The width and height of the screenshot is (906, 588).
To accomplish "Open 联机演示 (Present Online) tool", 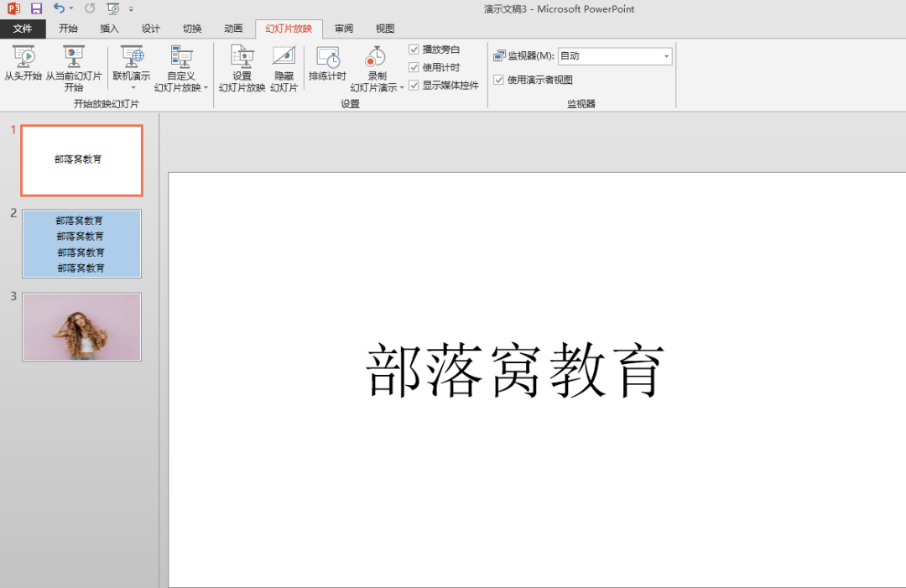I will [x=131, y=67].
